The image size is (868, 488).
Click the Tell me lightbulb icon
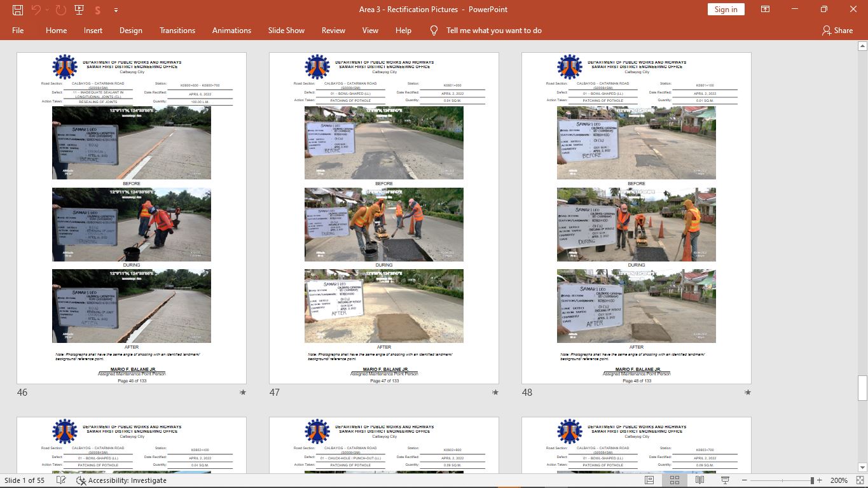[x=434, y=30]
